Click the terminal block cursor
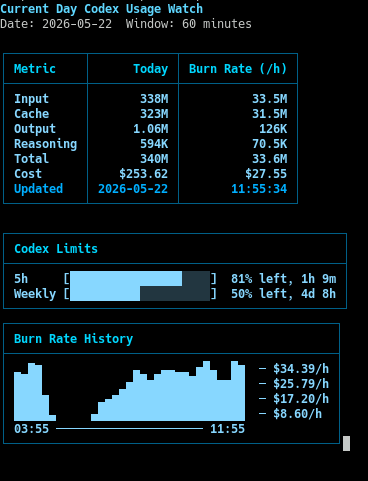368x481 pixels. click(347, 443)
